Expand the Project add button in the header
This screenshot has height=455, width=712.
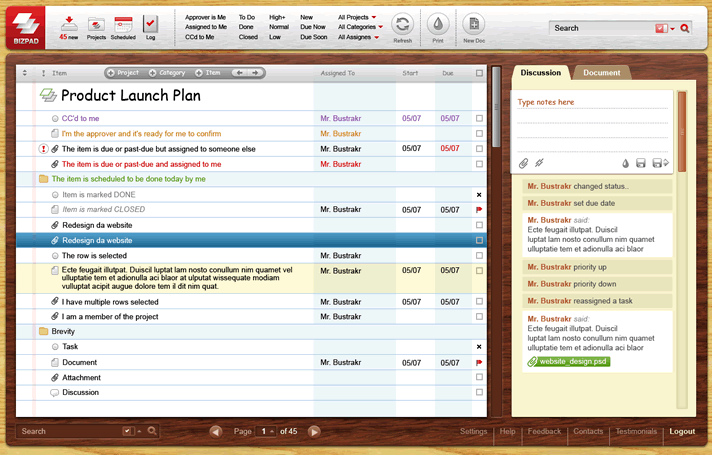[123, 73]
